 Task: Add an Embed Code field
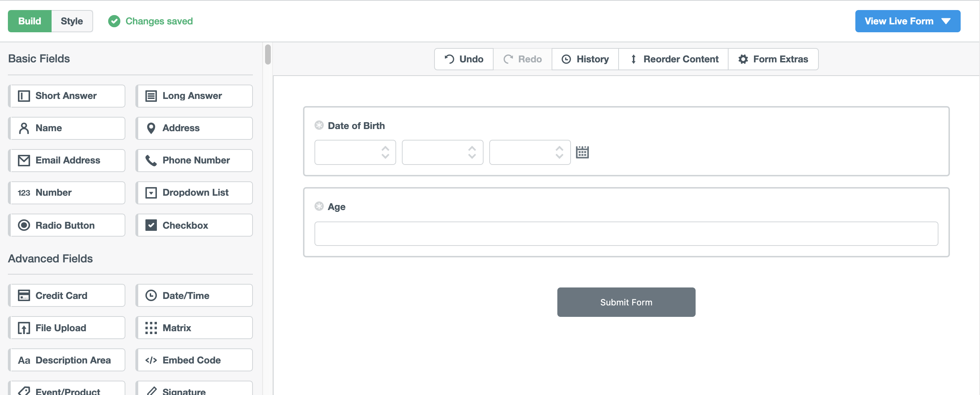pyautogui.click(x=194, y=360)
